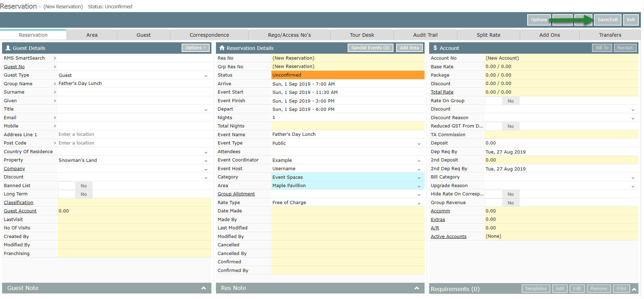This screenshot has height=299, width=644.
Task: Expand the Discount Reason dropdown
Action: pos(633,118)
